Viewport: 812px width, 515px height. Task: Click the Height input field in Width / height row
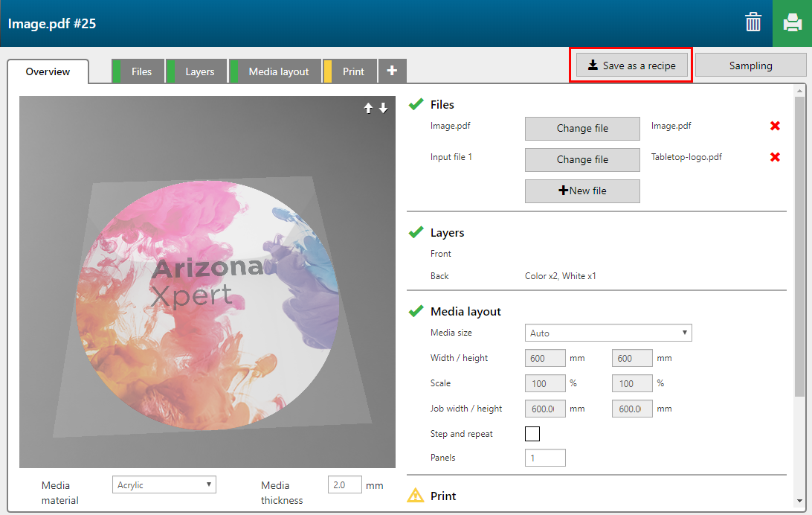pyautogui.click(x=632, y=358)
